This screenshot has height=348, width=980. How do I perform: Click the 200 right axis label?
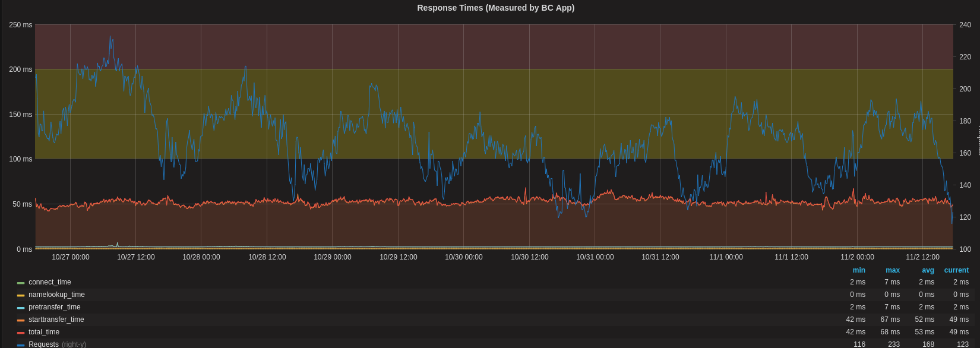[x=965, y=89]
